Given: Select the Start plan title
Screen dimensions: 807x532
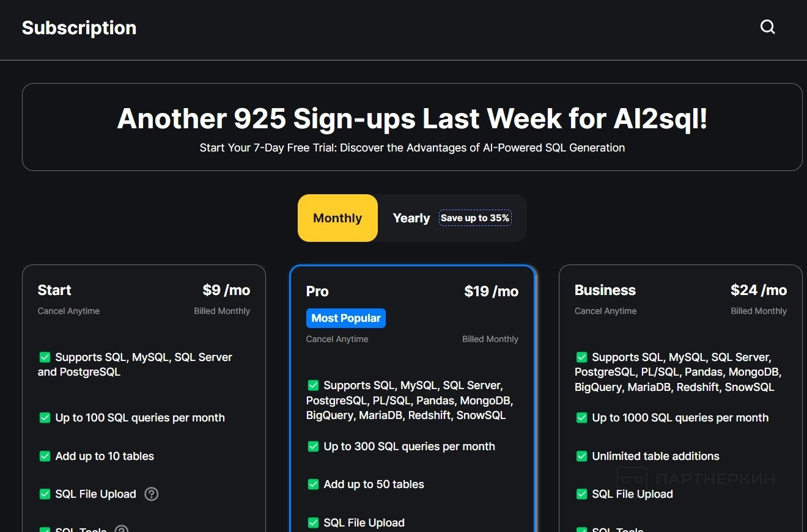Looking at the screenshot, I should [x=54, y=290].
